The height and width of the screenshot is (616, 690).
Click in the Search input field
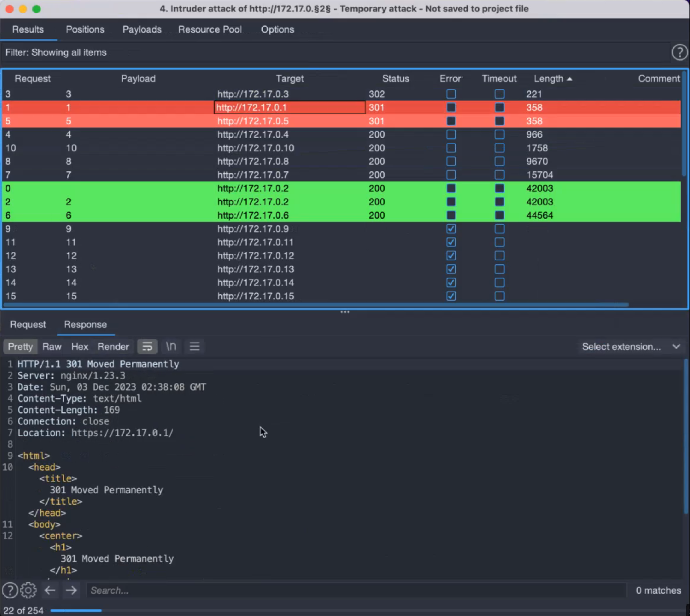point(356,590)
